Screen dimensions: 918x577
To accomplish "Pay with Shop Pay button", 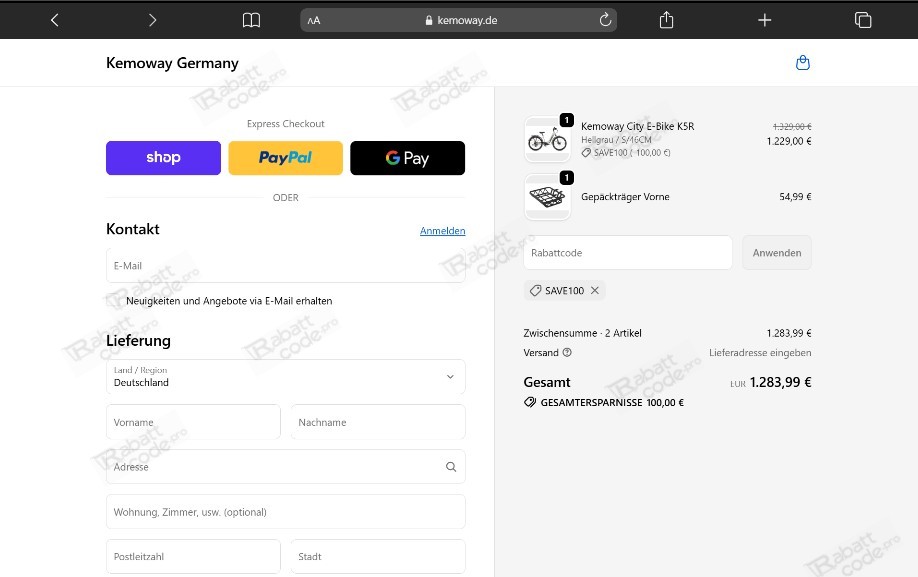I will pyautogui.click(x=163, y=158).
